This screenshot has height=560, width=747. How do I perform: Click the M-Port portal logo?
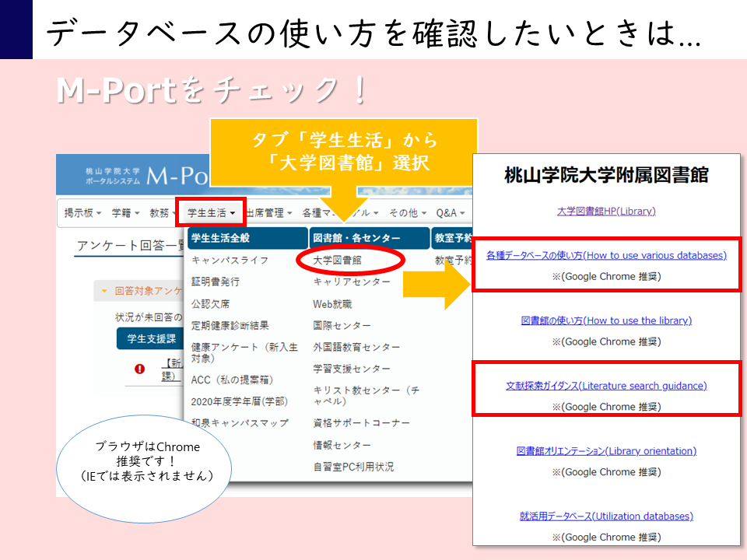click(x=148, y=176)
